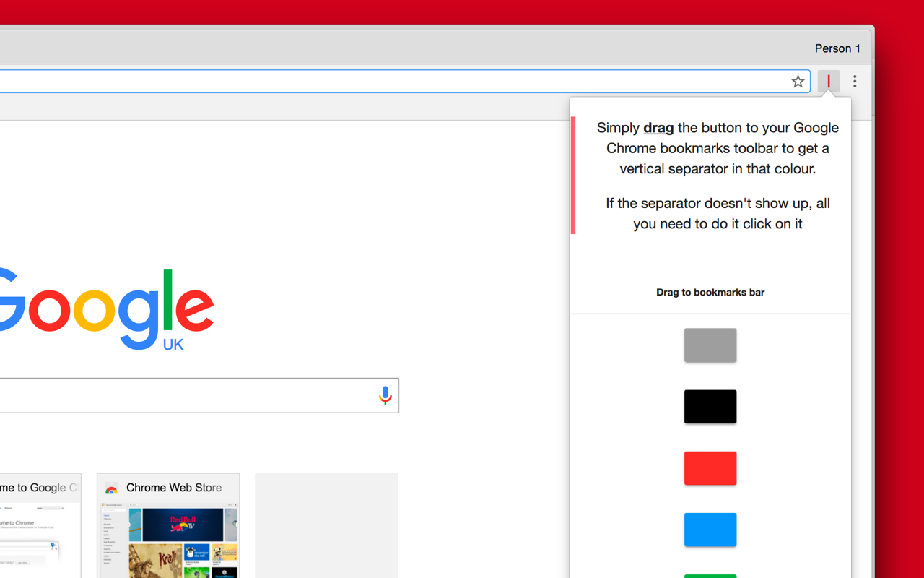Activate voice search with the microphone icon

[x=385, y=395]
